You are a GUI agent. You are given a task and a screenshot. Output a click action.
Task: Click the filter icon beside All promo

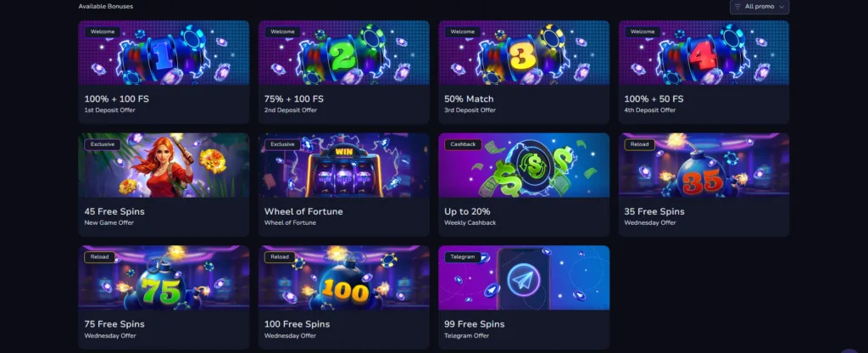coord(737,7)
